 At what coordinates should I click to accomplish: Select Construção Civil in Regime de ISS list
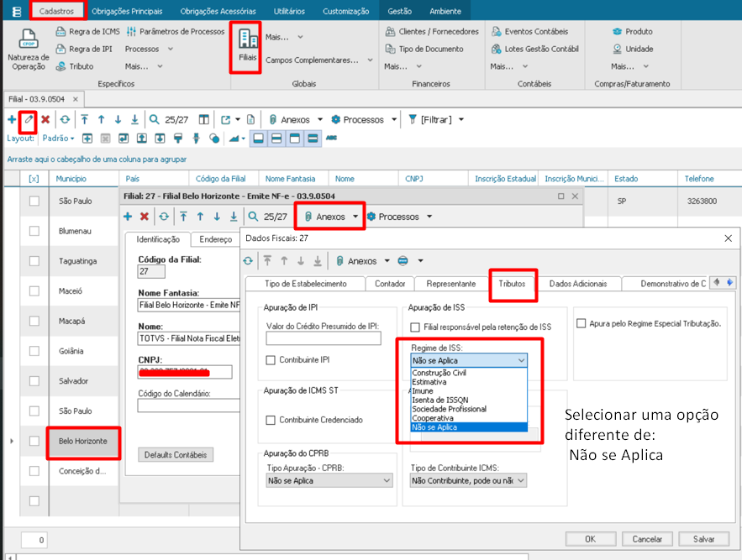pos(469,373)
